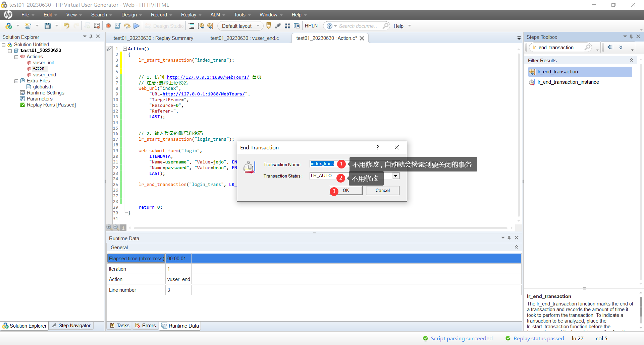The width and height of the screenshot is (644, 345).
Task: Click the Compile script icon
Action: (118, 26)
